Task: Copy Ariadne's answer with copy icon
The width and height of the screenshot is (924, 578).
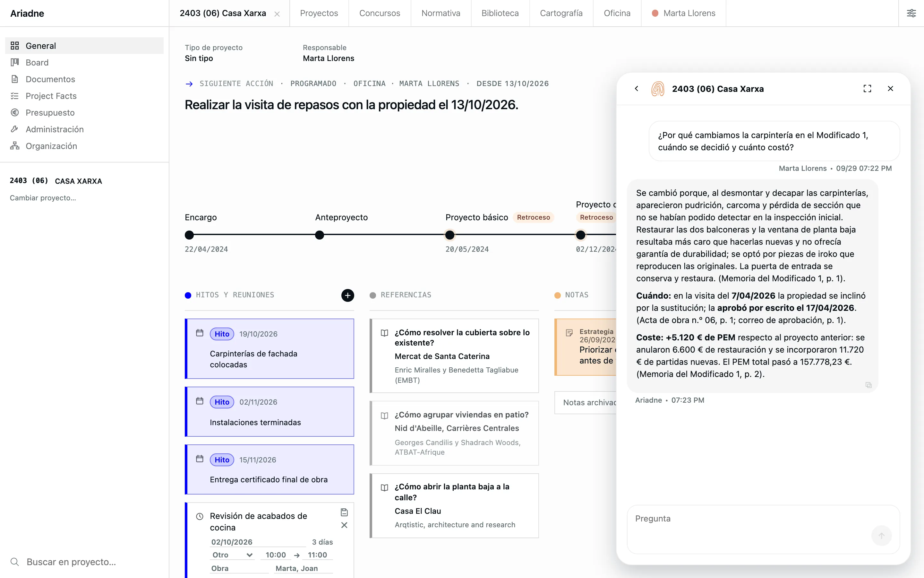Action: [868, 385]
